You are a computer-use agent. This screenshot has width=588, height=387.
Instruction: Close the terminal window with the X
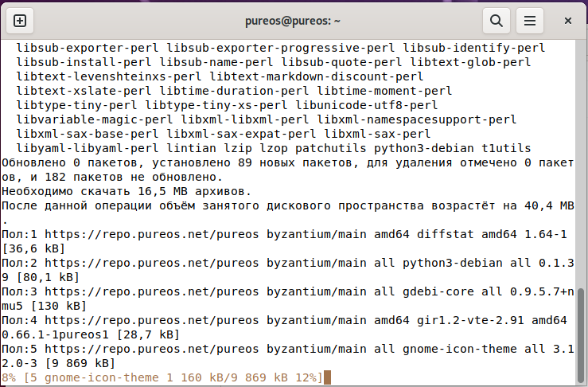(568, 21)
